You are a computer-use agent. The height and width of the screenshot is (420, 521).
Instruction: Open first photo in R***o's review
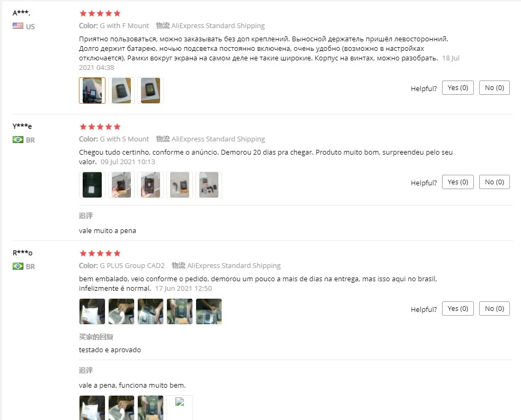pyautogui.click(x=92, y=311)
